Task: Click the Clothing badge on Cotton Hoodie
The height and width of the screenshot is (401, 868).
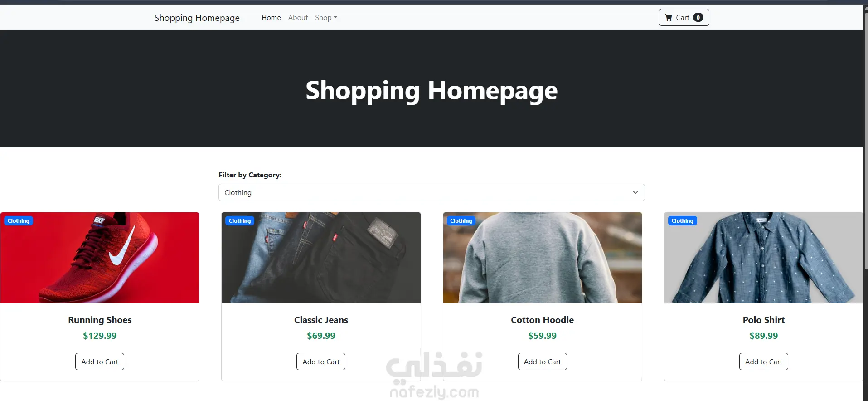Action: click(x=461, y=221)
